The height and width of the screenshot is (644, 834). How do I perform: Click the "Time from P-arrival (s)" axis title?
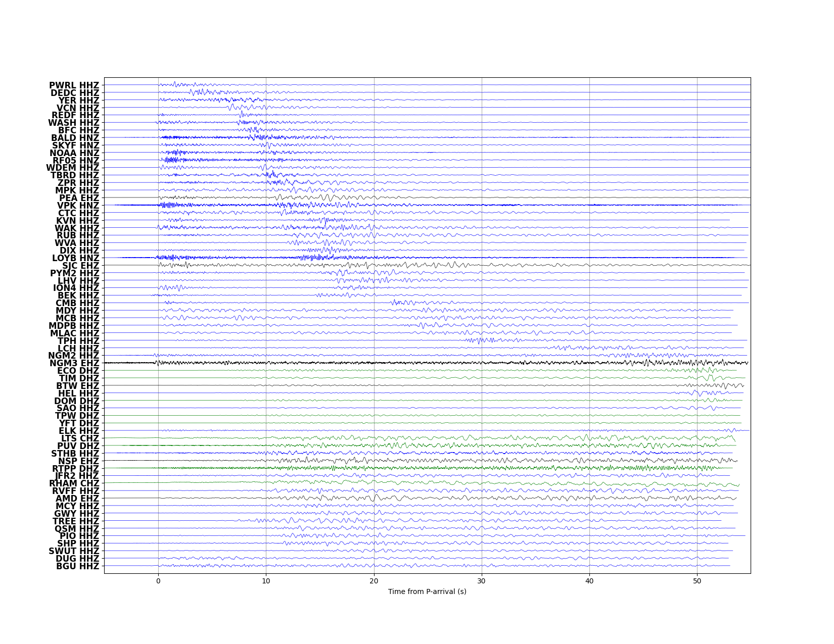click(427, 591)
